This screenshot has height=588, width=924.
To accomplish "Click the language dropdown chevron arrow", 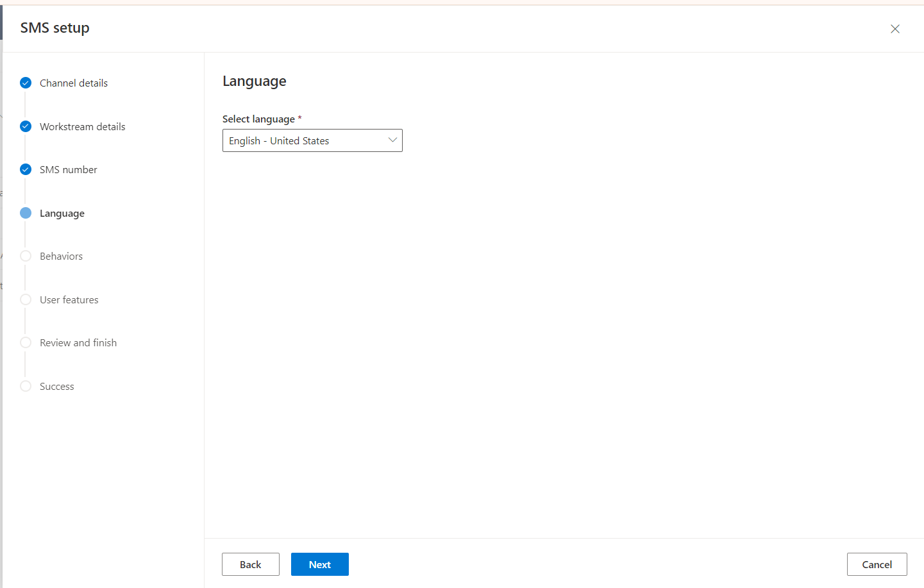I will tap(392, 140).
